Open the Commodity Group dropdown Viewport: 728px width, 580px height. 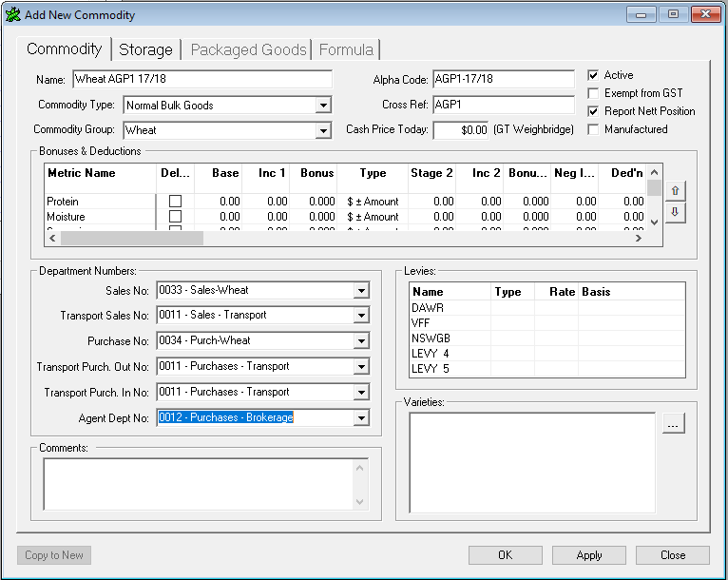(x=323, y=130)
